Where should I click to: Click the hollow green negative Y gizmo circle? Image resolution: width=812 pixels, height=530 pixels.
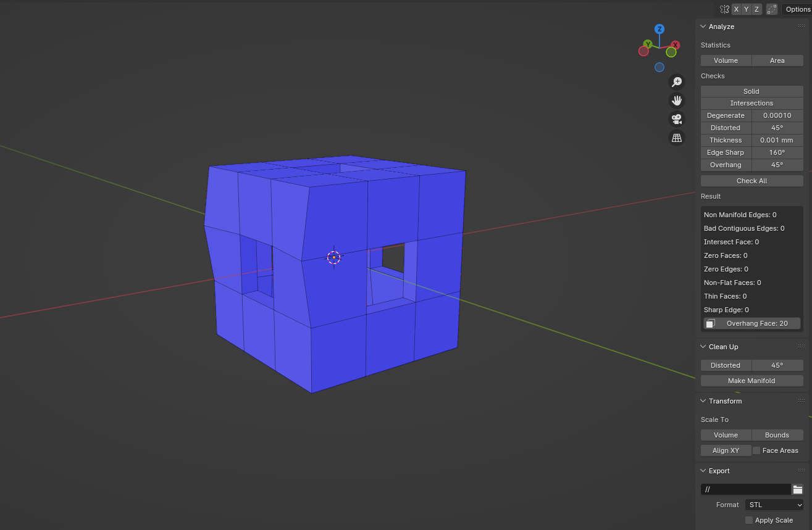pos(671,52)
